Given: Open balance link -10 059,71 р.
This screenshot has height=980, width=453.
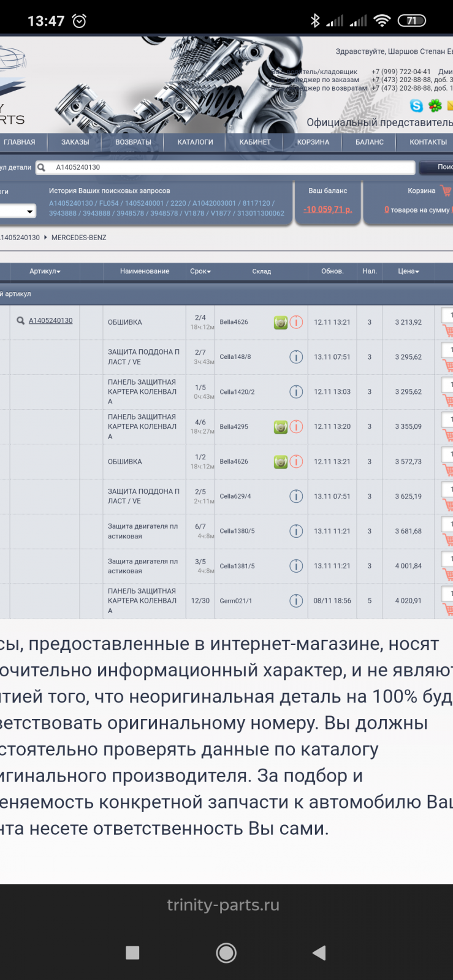Looking at the screenshot, I should 327,209.
